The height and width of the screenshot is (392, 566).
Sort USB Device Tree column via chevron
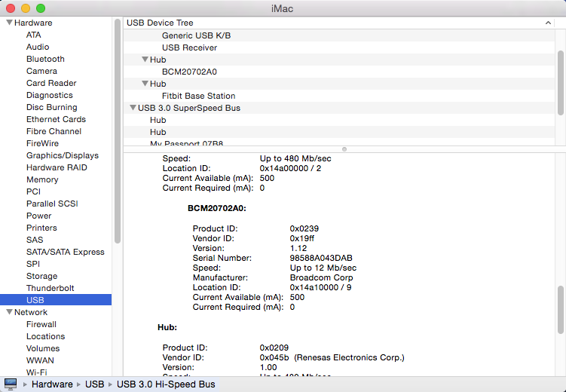(548, 23)
